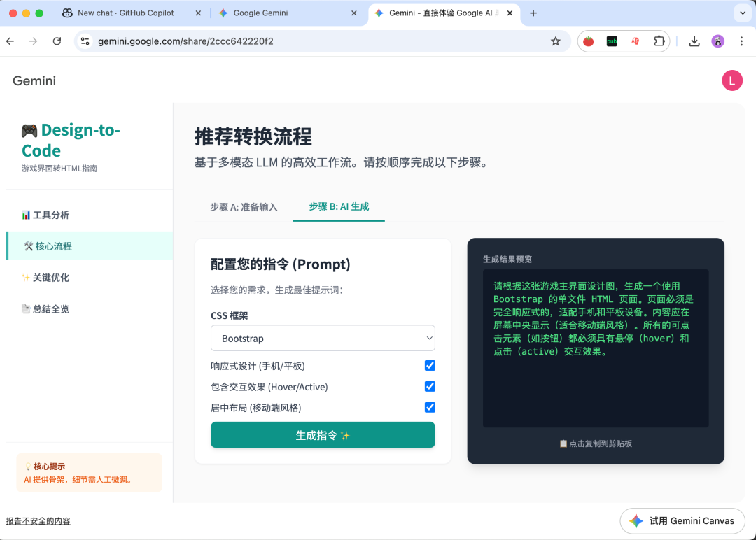
Task: Open 关键优化 sidebar item
Action: [x=89, y=278]
